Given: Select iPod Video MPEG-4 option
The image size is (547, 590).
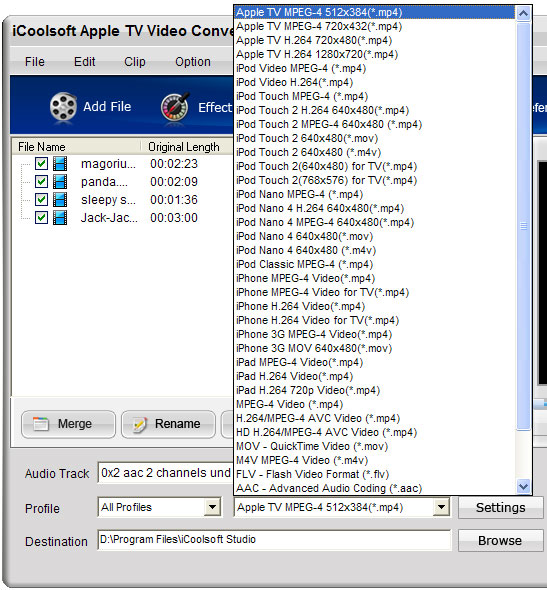Looking at the screenshot, I should (374, 68).
